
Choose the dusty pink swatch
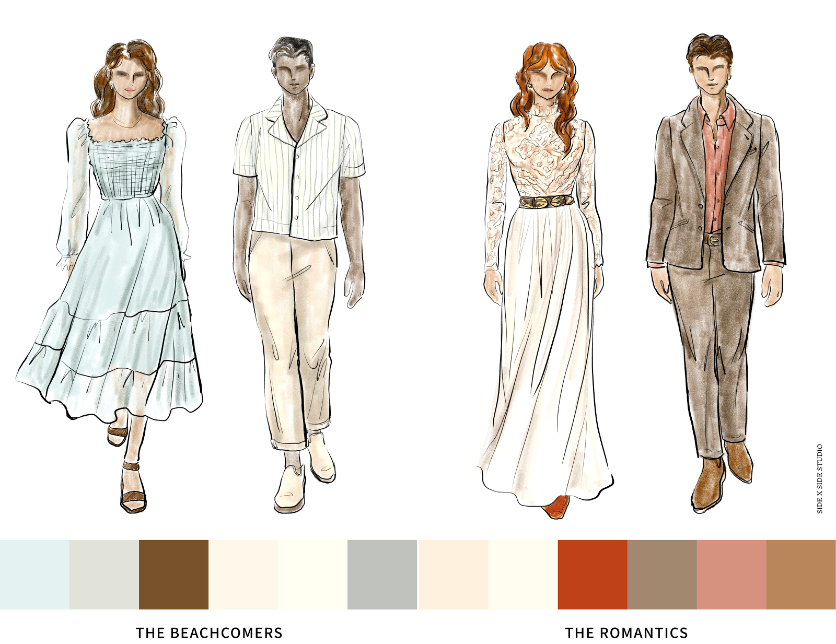click(731, 575)
